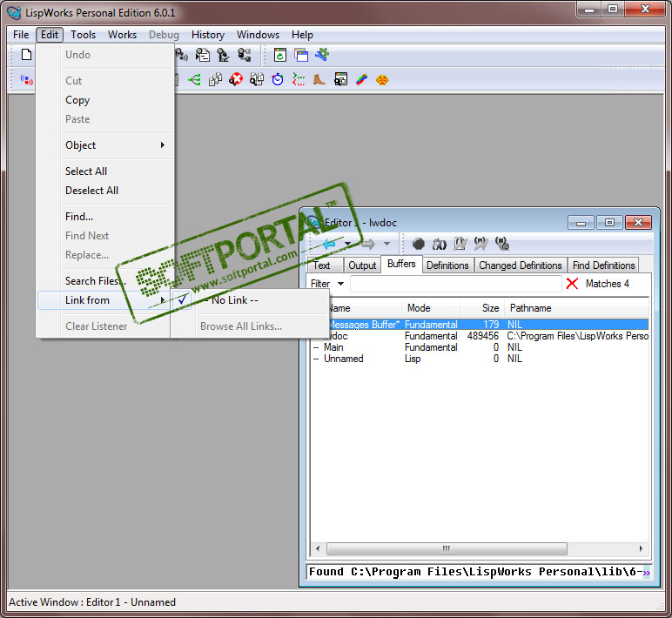Click the microscope-style inspector icon in top toolbar
Image resolution: width=672 pixels, height=618 pixels.
tap(223, 55)
